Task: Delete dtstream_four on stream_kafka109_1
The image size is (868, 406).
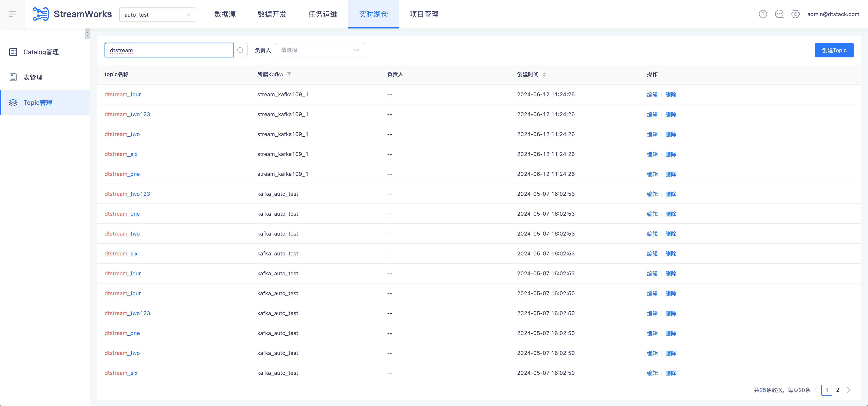Action: click(x=670, y=94)
